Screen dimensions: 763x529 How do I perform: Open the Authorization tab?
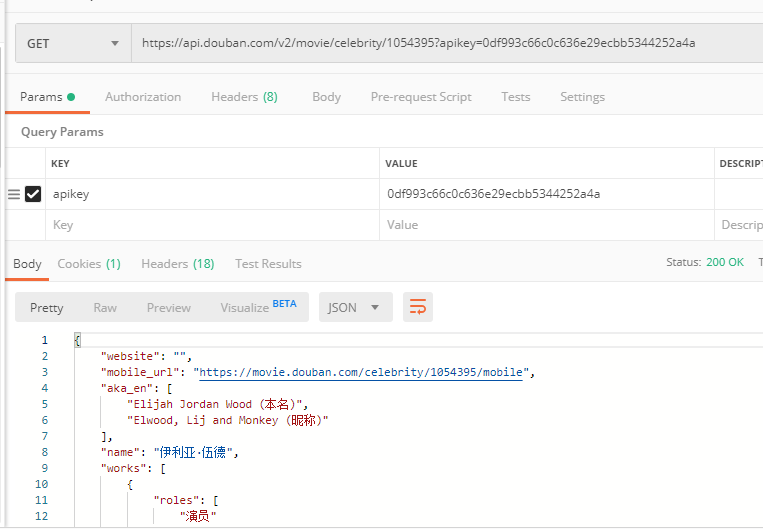point(143,97)
